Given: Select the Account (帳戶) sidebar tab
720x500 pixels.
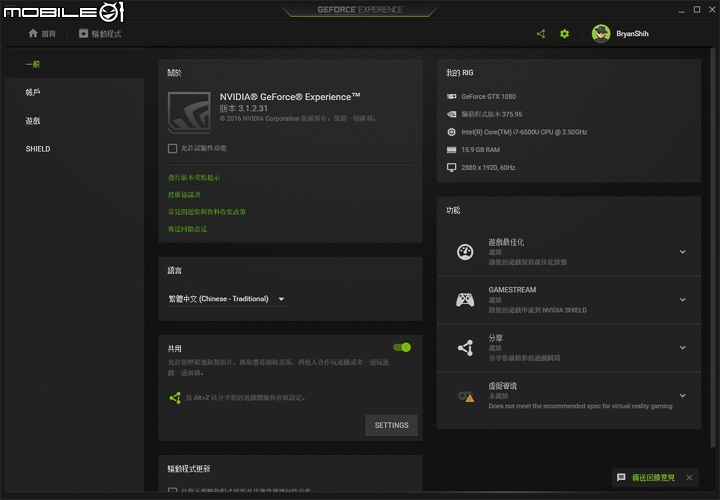Looking at the screenshot, I should coord(74,92).
